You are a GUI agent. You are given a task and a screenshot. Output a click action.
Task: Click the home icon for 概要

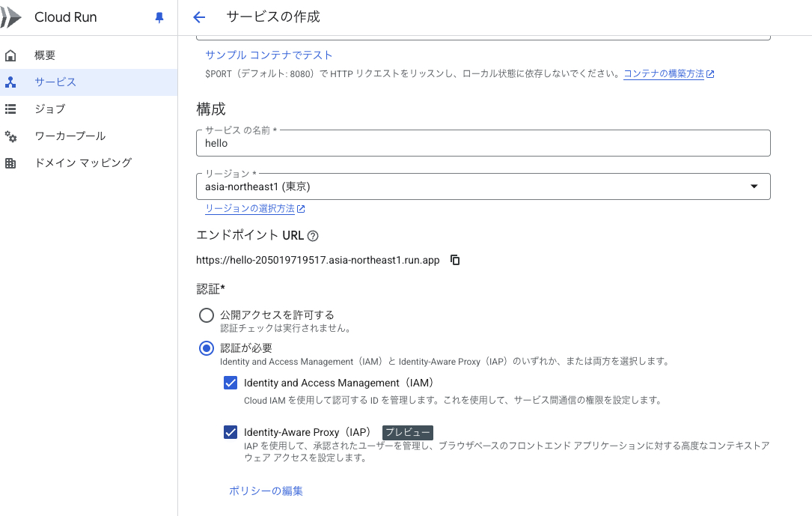tap(10, 55)
